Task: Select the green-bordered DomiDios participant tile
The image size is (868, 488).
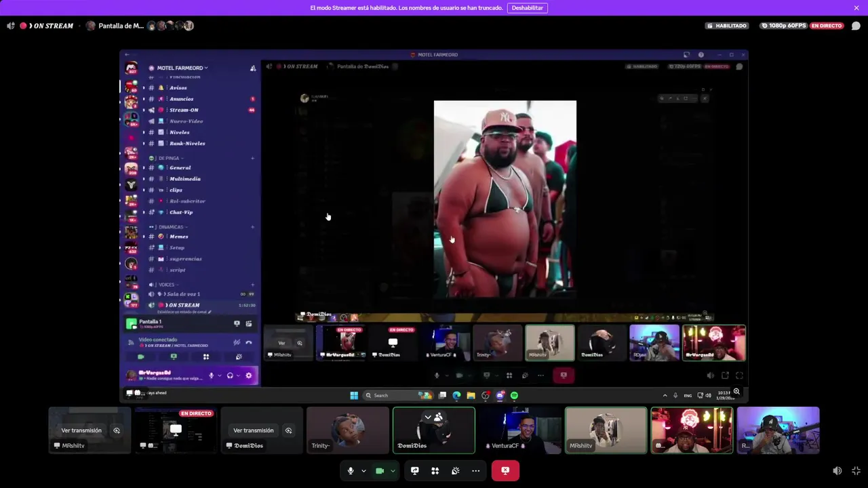Action: pos(434,430)
